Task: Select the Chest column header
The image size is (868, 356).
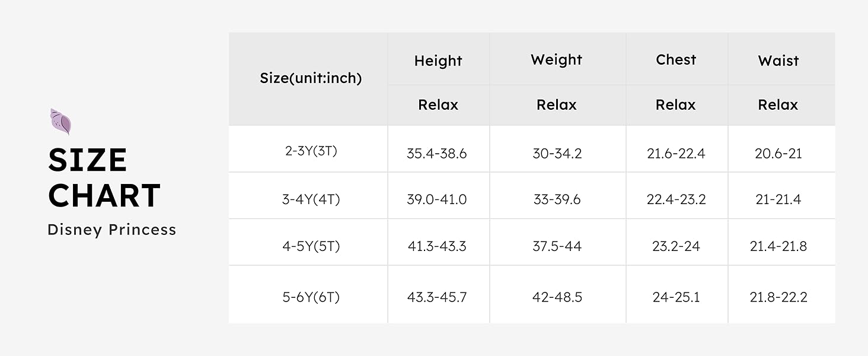Action: pyautogui.click(x=676, y=60)
